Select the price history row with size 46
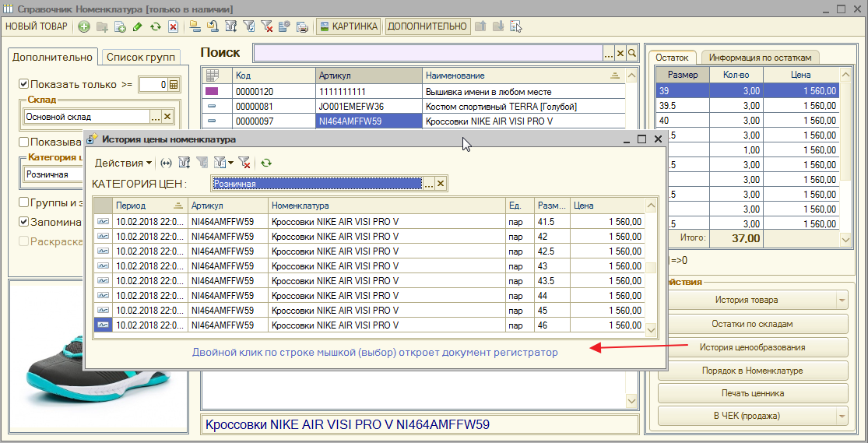 [368, 325]
